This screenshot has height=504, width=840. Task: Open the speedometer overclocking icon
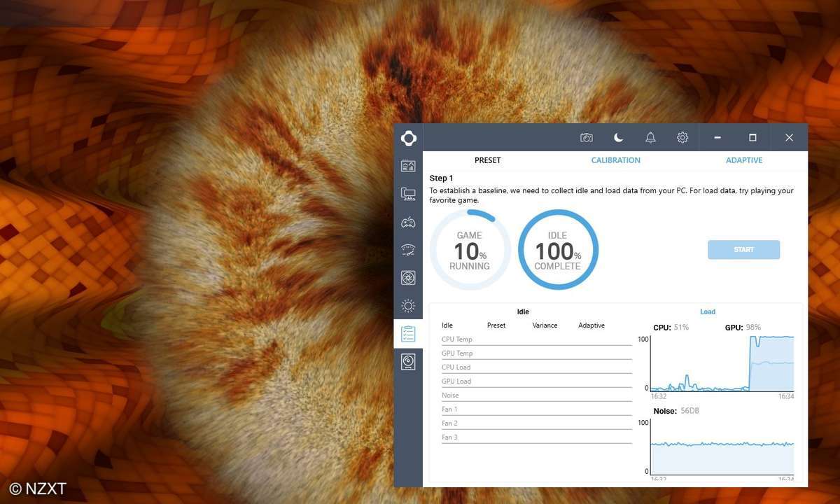[x=408, y=250]
